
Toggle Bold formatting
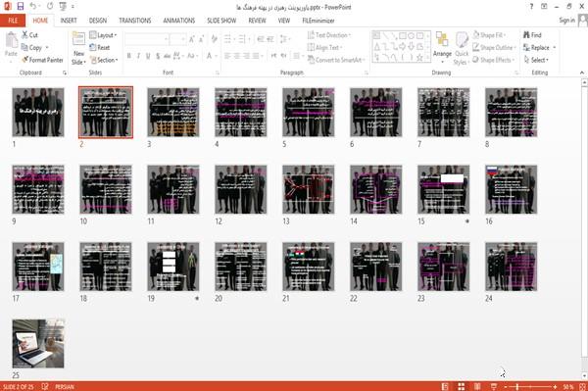[x=129, y=56]
